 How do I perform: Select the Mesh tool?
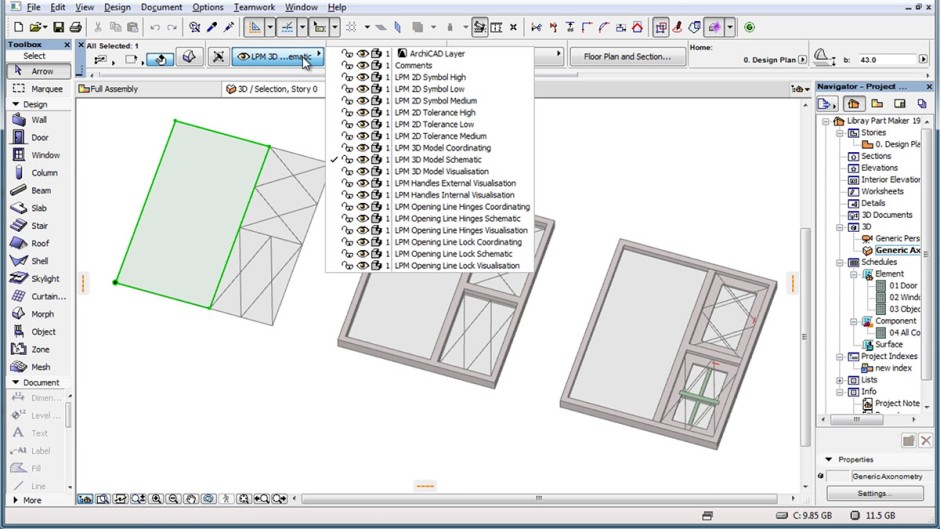[38, 367]
